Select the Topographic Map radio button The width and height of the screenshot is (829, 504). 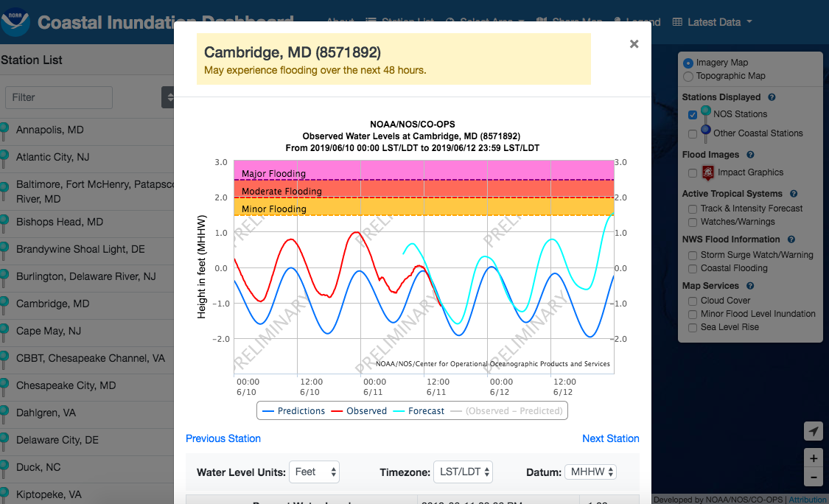[x=688, y=76]
